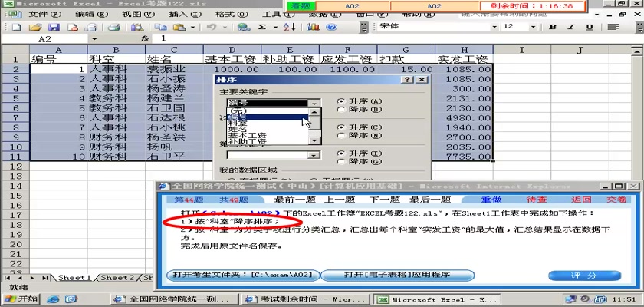Image resolution: width=644 pixels, height=307 pixels.
Task: Click the Excel workbook icon beside File menu
Action: 15,15
